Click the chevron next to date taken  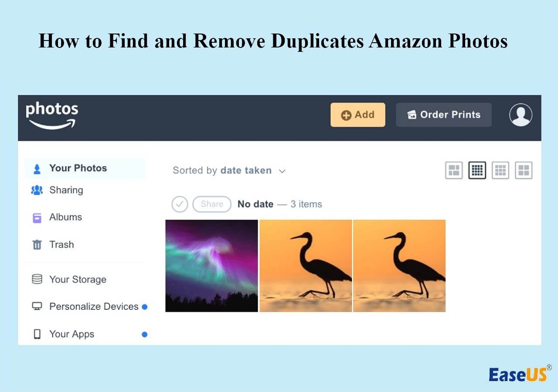coord(282,171)
